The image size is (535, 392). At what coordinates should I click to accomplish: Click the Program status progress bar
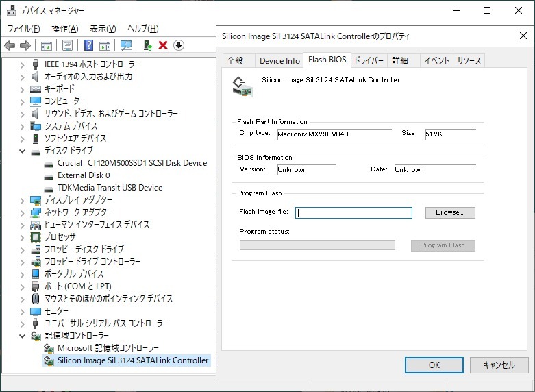(x=317, y=245)
